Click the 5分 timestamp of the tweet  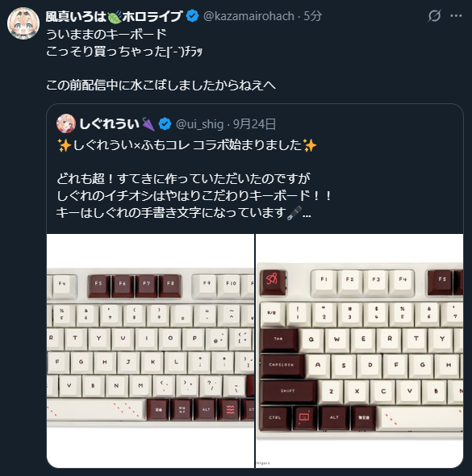point(312,16)
